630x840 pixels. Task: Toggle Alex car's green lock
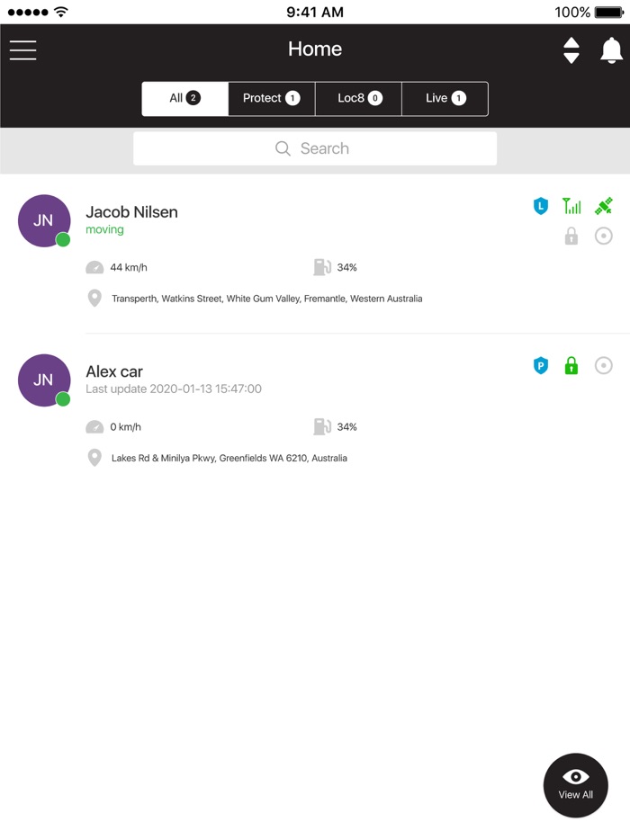point(571,366)
